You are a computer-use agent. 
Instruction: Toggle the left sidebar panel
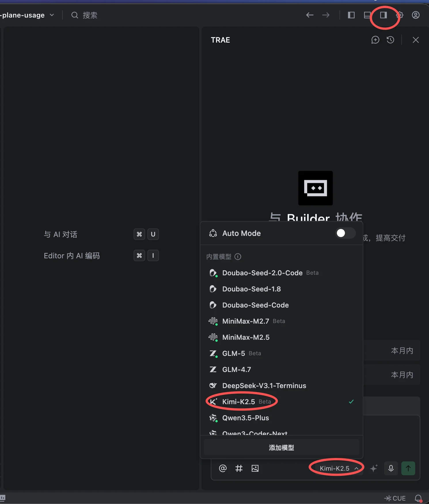tap(351, 15)
